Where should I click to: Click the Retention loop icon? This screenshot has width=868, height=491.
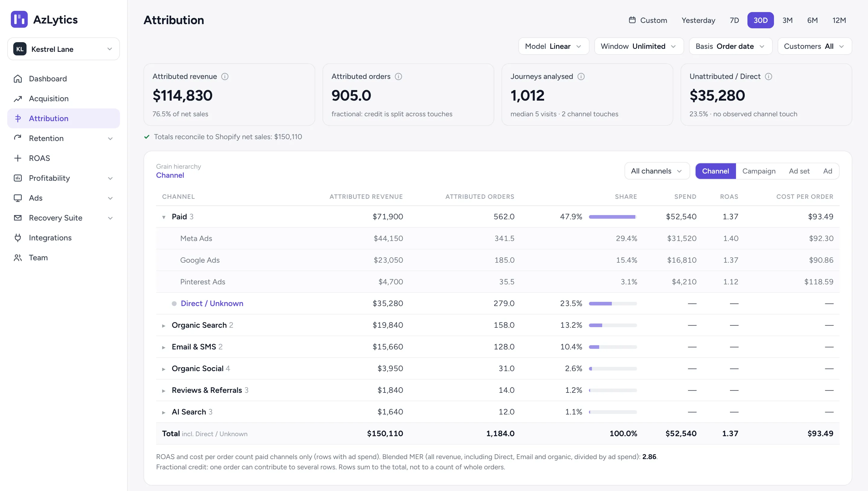(x=18, y=138)
